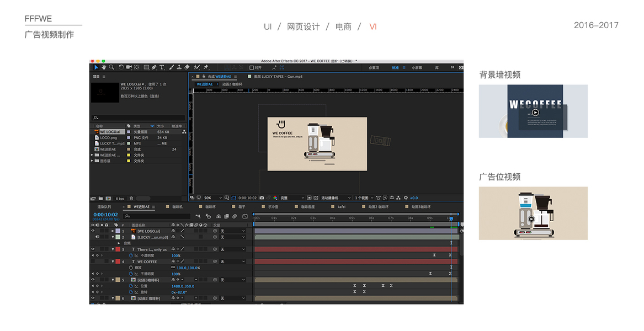Image resolution: width=644 pixels, height=331 pixels.
Task: Expand the 音频 audio property group
Action: click(x=119, y=243)
